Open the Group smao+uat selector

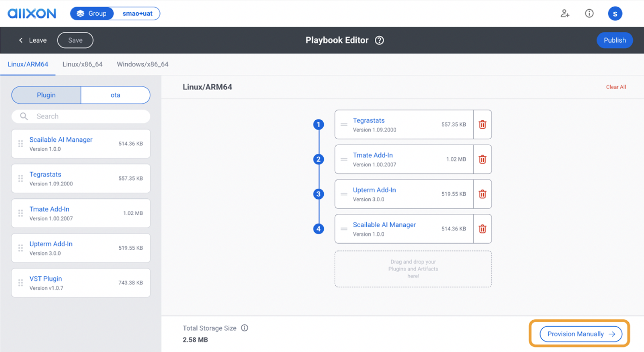coord(115,14)
